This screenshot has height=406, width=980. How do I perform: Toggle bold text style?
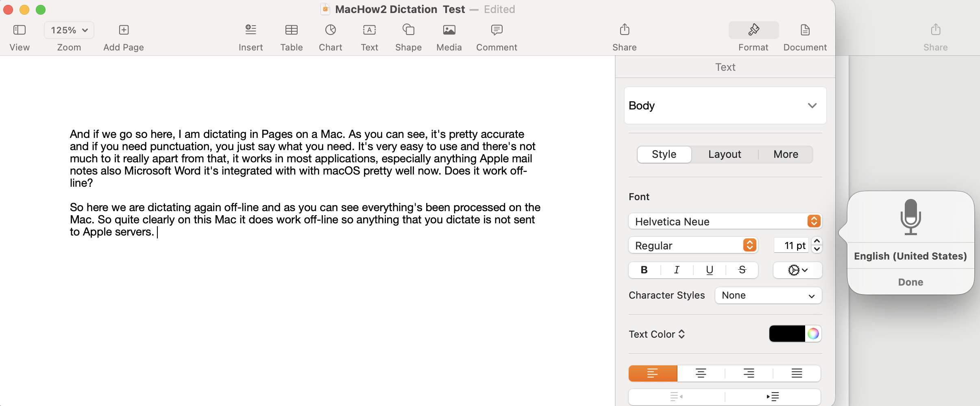coord(644,270)
